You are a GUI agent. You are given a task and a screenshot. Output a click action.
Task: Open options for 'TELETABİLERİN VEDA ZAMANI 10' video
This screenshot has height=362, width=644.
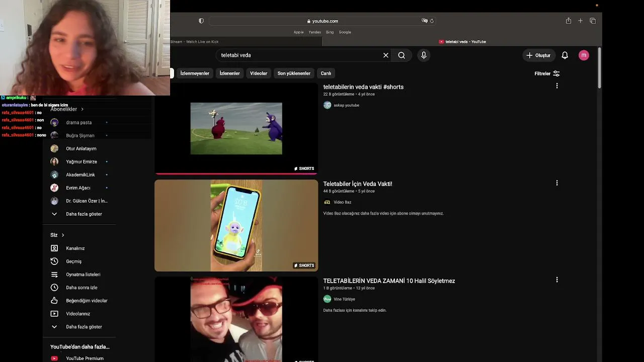557,280
